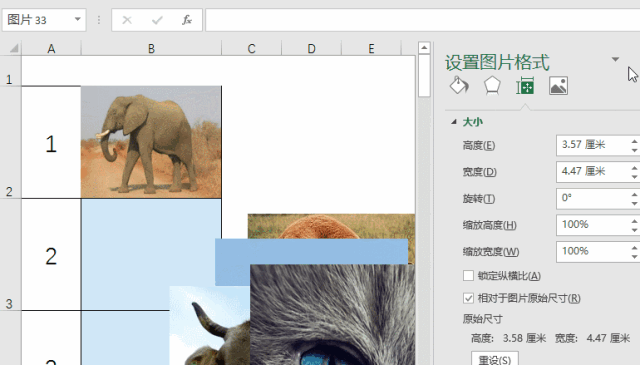Select column D header
640x365 pixels.
[x=311, y=49]
